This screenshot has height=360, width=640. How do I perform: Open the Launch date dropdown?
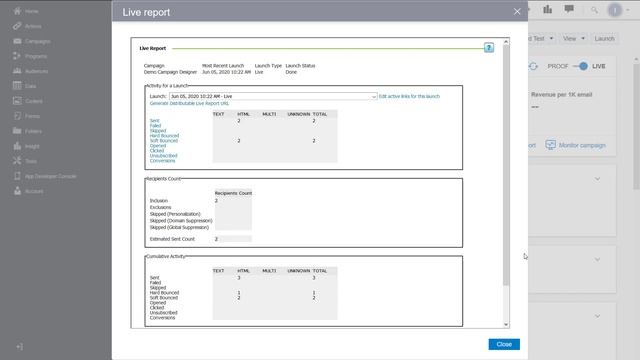[x=273, y=96]
